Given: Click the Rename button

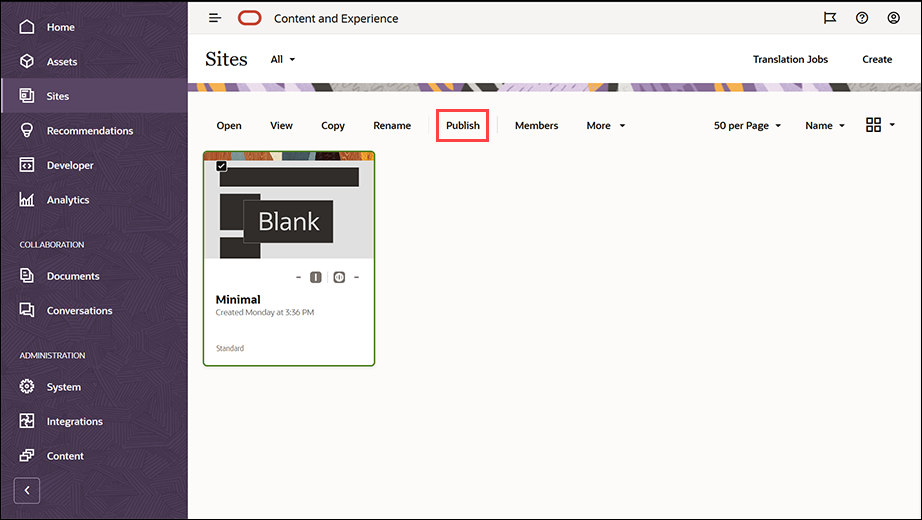Looking at the screenshot, I should tap(392, 125).
